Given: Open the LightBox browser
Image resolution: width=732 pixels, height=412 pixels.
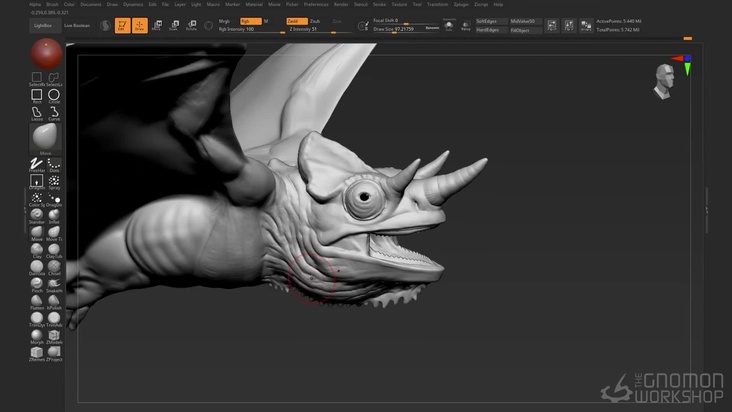Looking at the screenshot, I should (x=43, y=25).
